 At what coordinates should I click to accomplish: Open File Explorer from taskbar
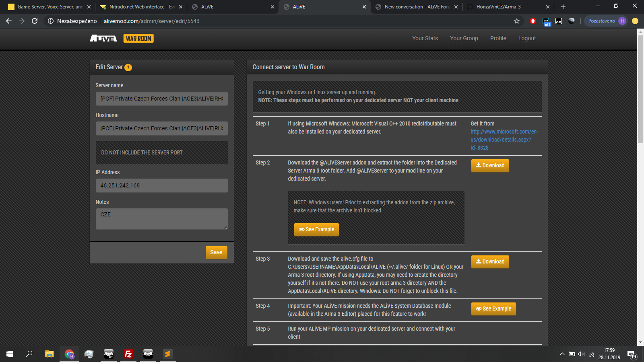49,354
